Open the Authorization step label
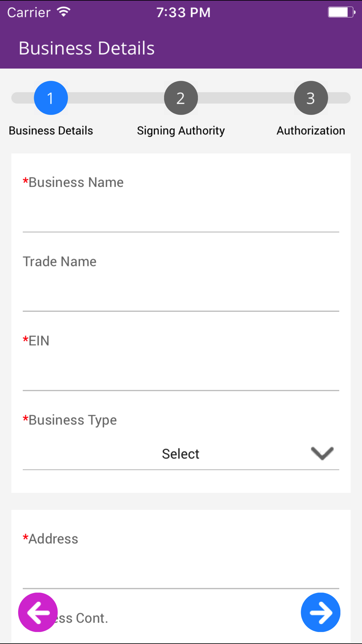 click(x=311, y=130)
